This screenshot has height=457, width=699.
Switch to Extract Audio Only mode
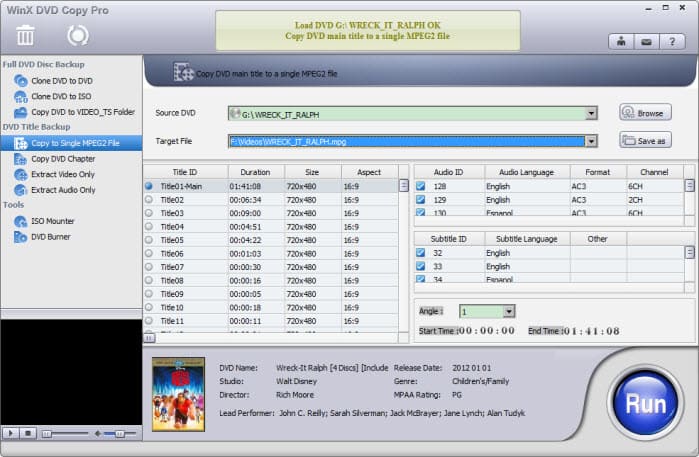(x=63, y=190)
